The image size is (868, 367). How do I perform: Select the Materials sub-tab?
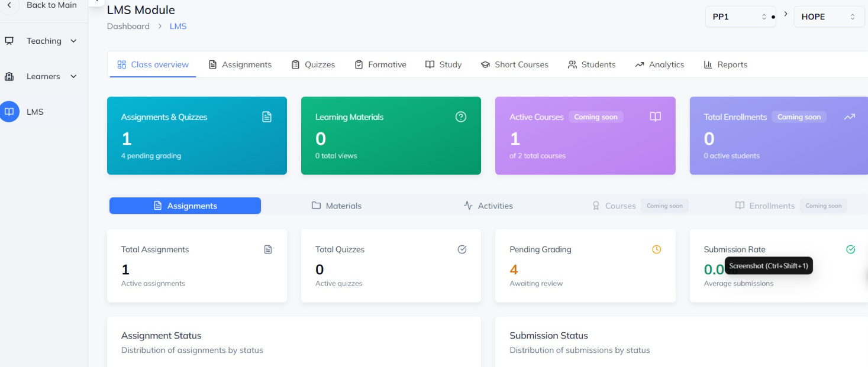336,205
